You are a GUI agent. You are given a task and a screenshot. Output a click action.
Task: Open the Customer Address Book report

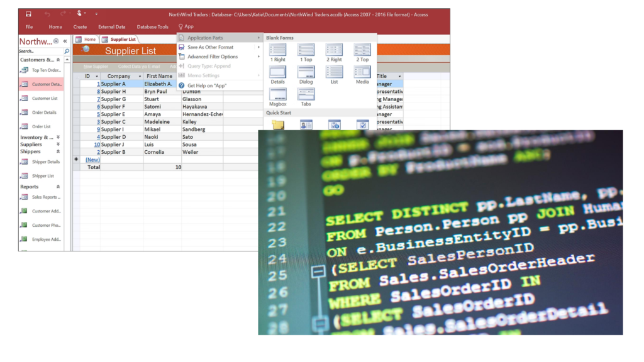click(x=41, y=211)
